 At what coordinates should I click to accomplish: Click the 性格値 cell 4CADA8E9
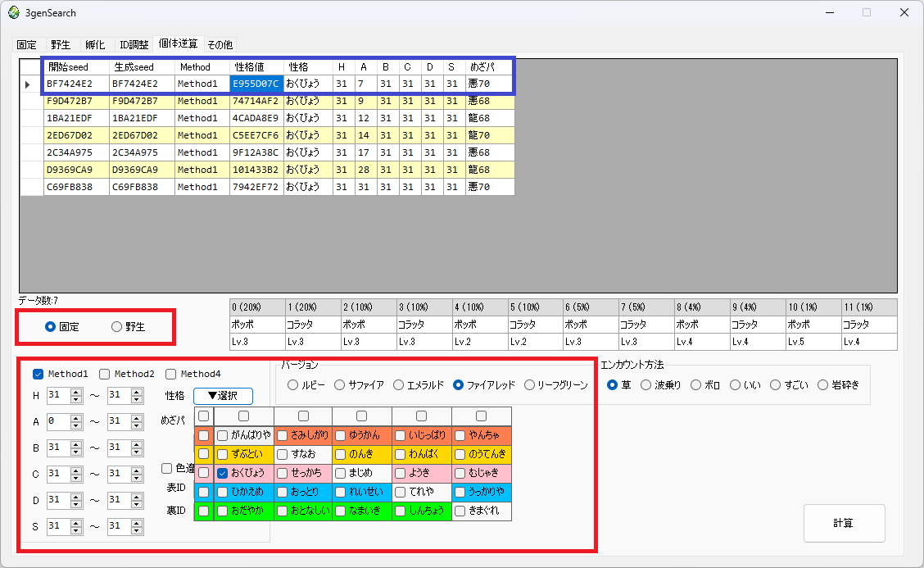click(x=256, y=118)
